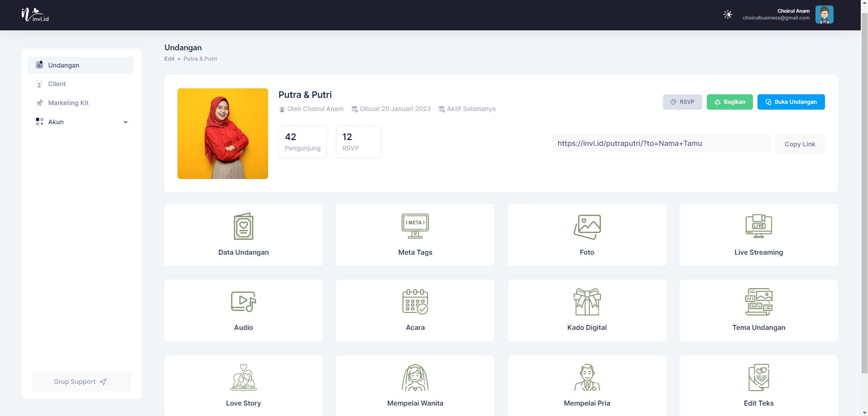
Task: Click the Marketing Kit pin icon
Action: (39, 103)
